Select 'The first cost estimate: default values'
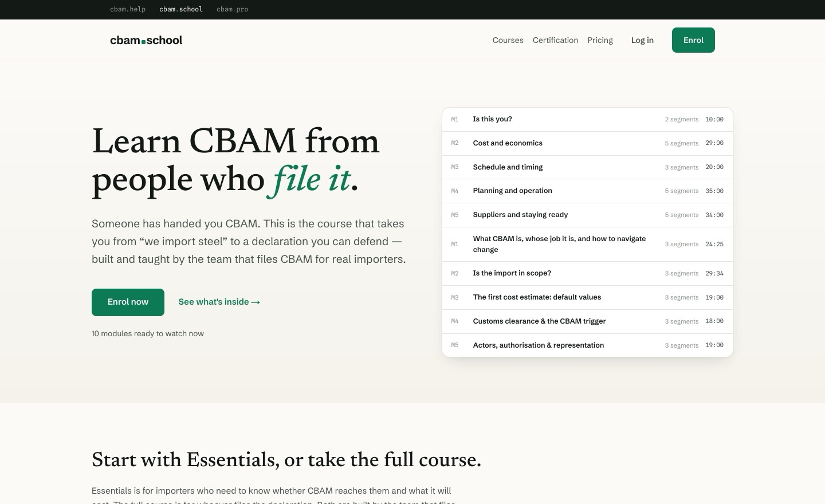825x504 pixels. (587, 297)
